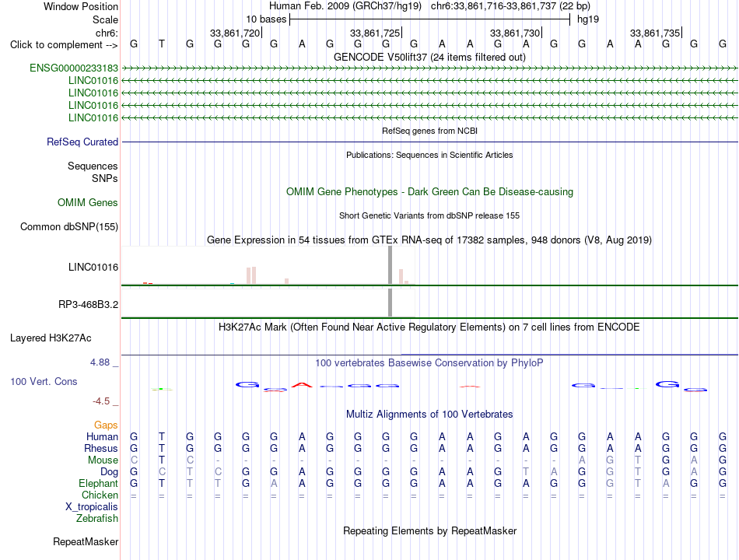Open Publications: Sequences in Scientific Articles title
The height and width of the screenshot is (560, 739).
tap(429, 155)
